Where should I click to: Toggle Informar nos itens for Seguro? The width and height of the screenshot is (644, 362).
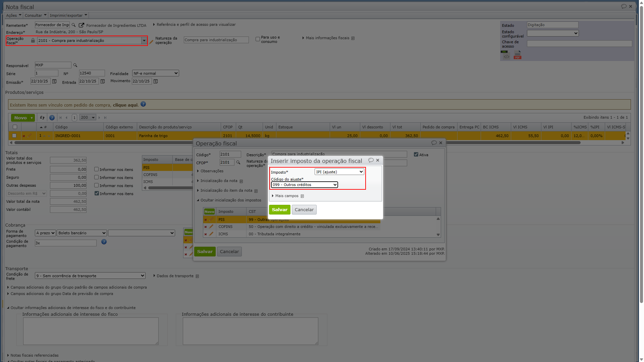97,177
